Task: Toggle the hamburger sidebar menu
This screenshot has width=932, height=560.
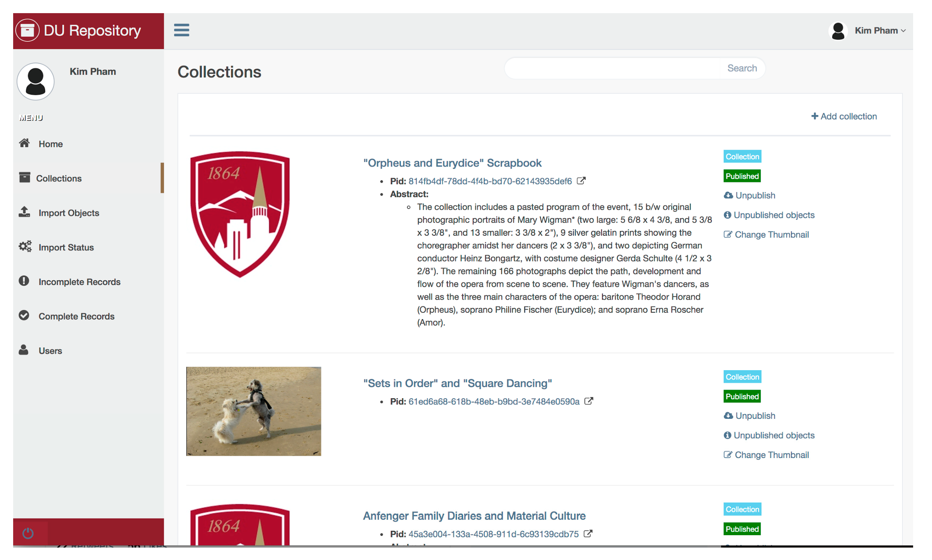Action: coord(181,30)
